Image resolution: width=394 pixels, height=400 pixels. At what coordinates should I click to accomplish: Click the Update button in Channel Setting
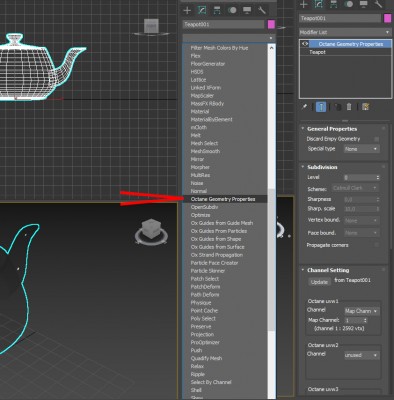319,282
